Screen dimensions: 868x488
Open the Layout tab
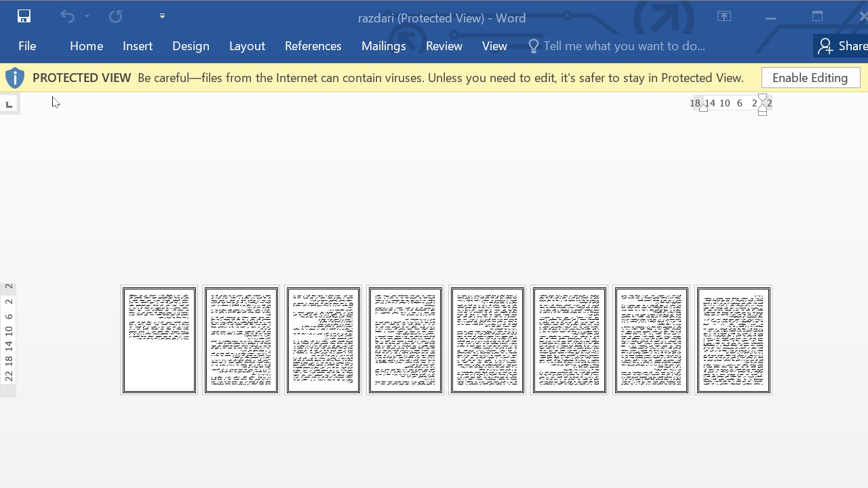247,46
